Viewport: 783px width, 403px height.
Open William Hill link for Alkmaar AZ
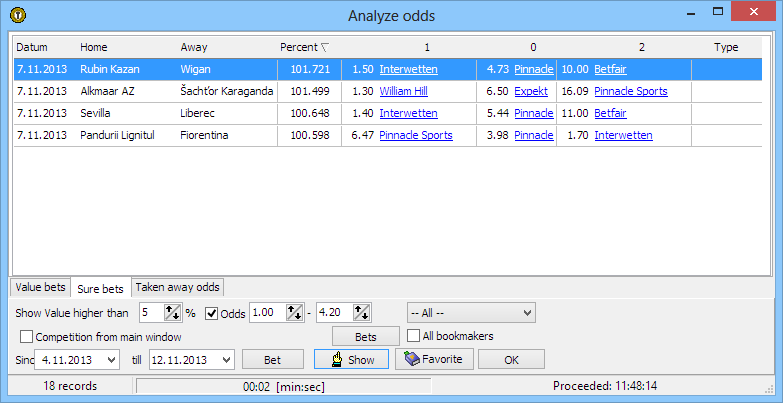[403, 91]
